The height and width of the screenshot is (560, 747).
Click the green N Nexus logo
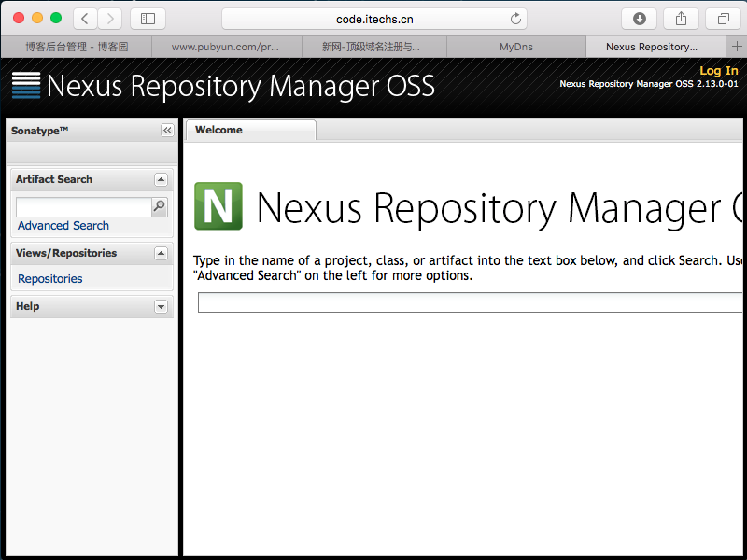(x=218, y=206)
